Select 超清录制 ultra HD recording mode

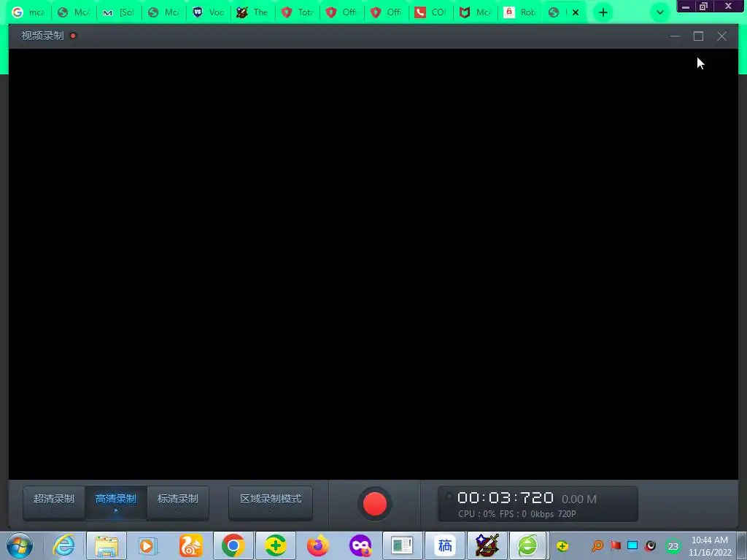54,503
